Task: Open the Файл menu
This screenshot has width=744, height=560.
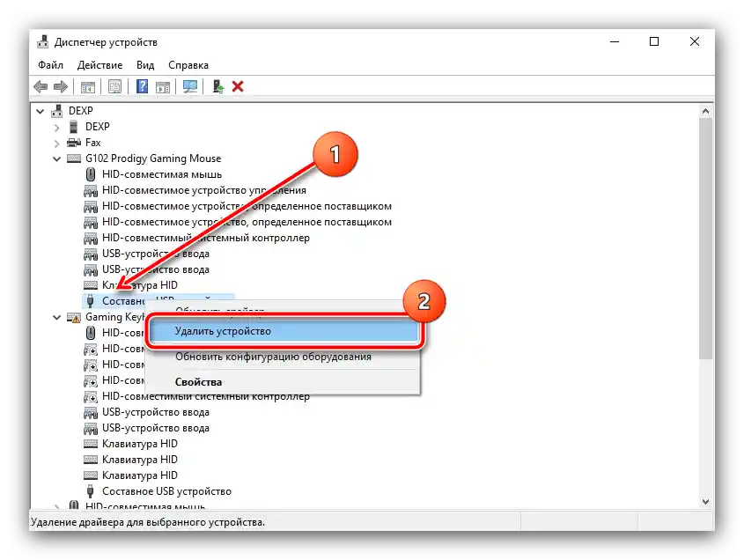Action: click(50, 65)
